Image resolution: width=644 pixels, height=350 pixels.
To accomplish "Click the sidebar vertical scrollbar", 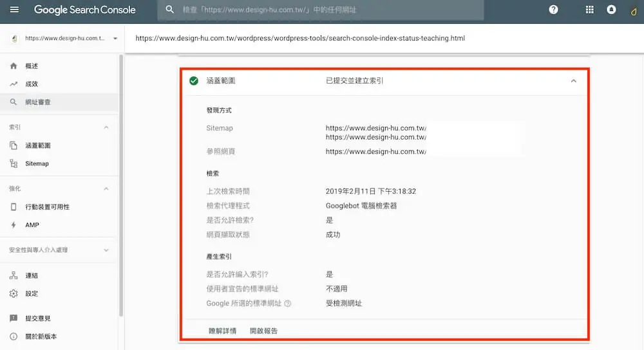I will tap(121, 185).
